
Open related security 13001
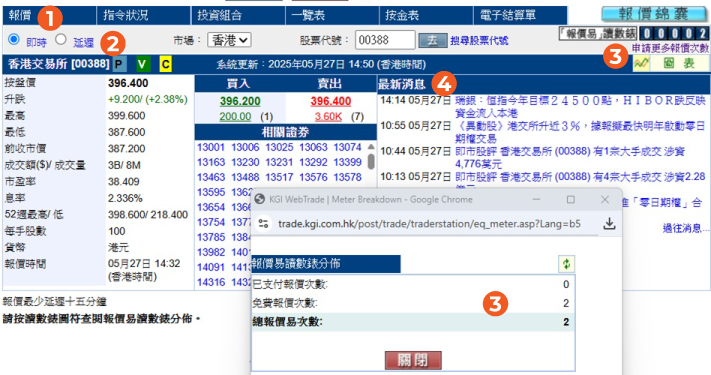click(211, 147)
